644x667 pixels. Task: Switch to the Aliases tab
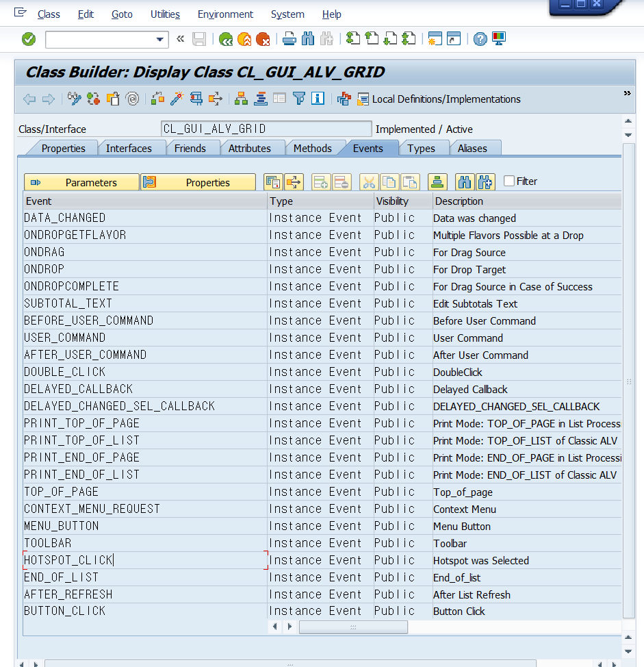(472, 149)
